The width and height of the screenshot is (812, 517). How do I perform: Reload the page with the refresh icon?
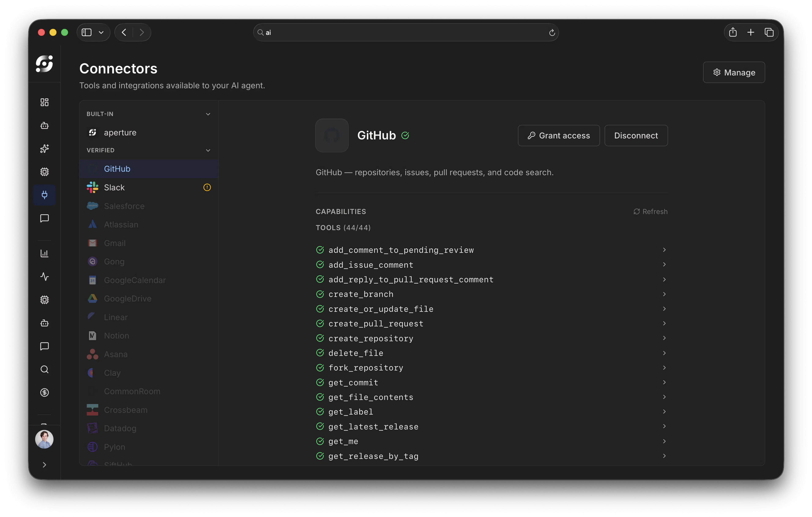[x=552, y=32]
